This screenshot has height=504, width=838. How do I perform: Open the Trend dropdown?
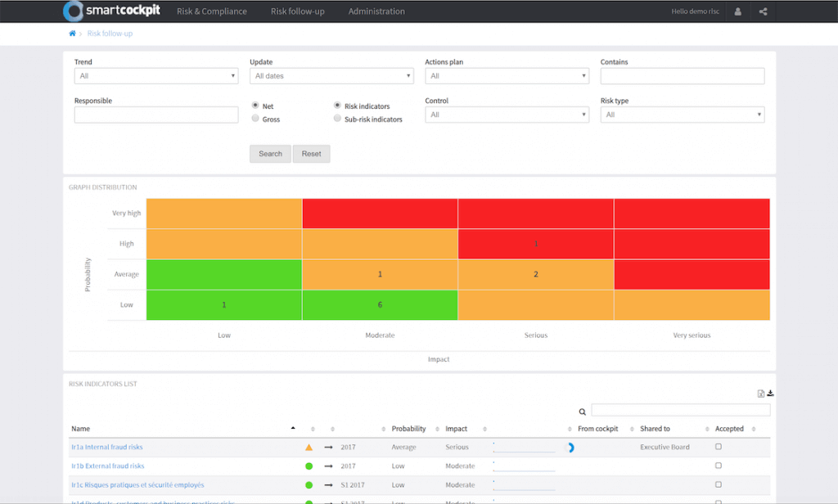click(x=155, y=76)
